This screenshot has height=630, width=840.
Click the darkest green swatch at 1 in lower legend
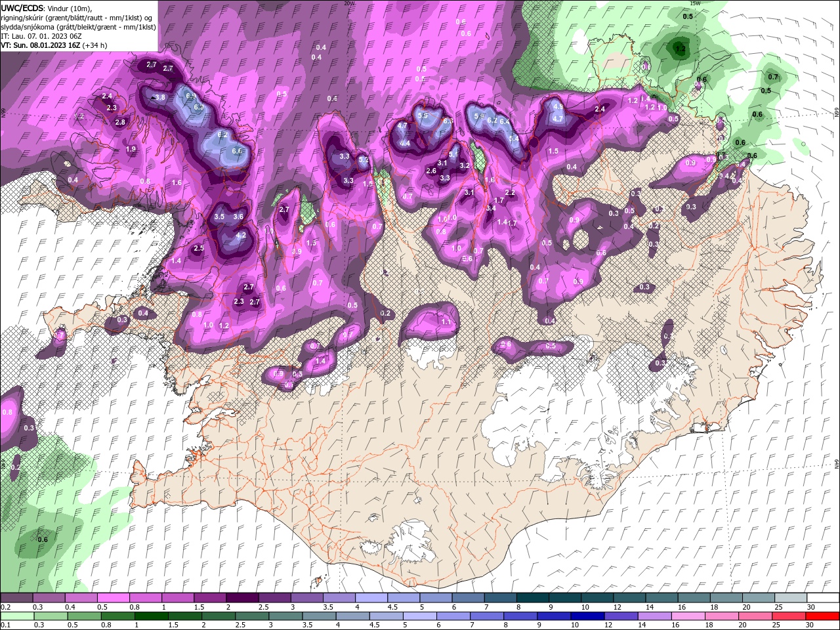152,616
